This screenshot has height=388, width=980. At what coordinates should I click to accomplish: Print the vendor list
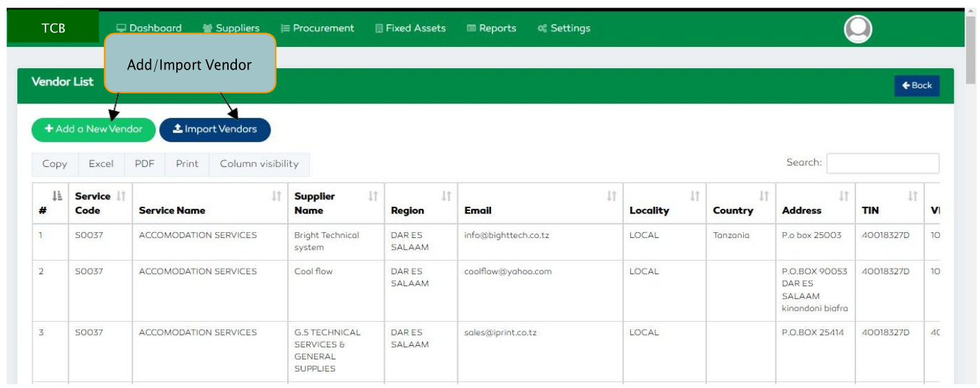[x=187, y=164]
